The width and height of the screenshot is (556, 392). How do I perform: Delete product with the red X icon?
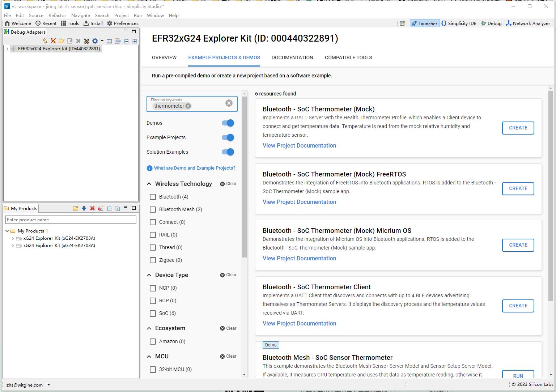click(92, 208)
